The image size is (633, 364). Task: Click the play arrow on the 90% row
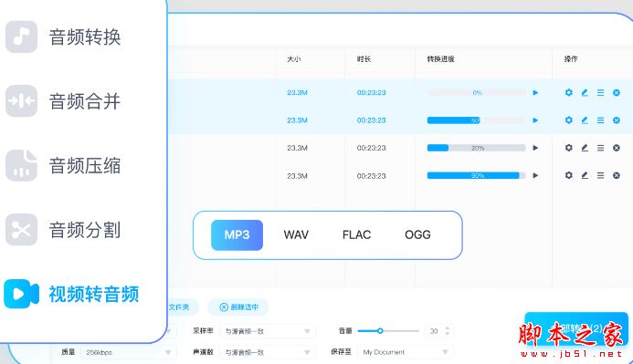point(535,175)
